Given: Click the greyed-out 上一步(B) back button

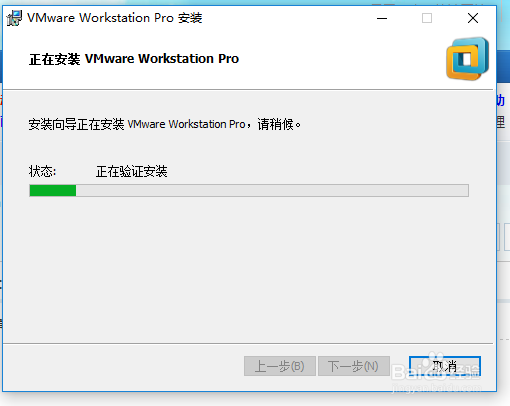Looking at the screenshot, I should 280,366.
